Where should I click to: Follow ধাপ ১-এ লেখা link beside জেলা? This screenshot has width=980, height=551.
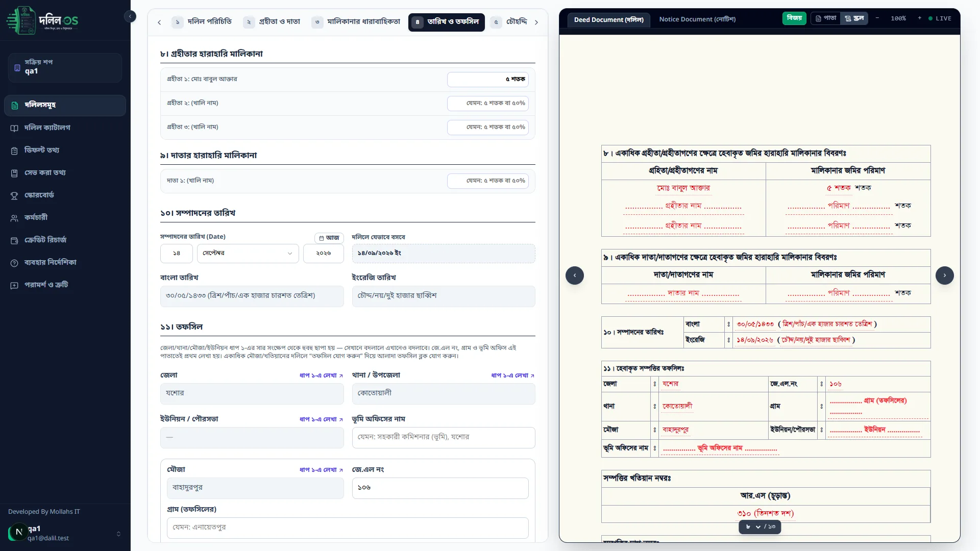321,375
